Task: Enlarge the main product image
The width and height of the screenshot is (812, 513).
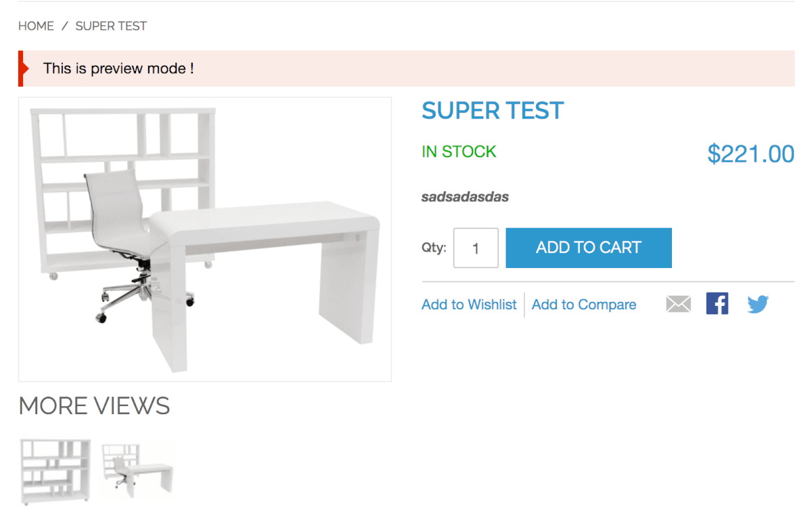Action: coord(204,239)
